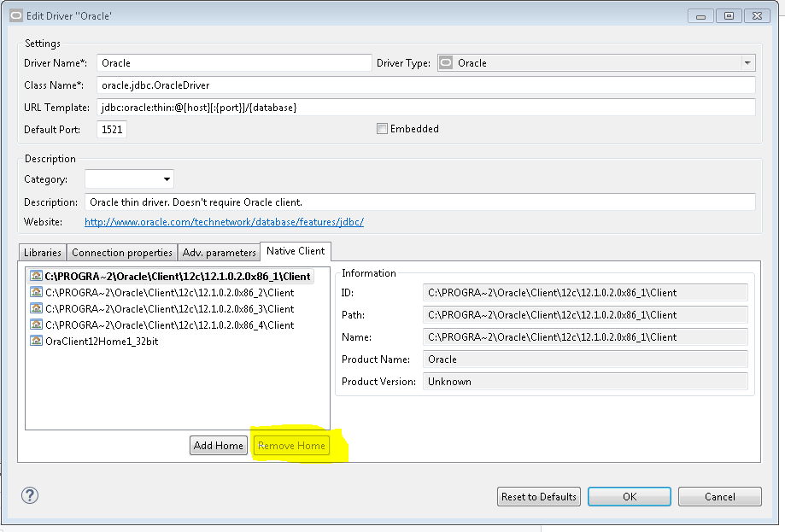The height and width of the screenshot is (532, 785).
Task: Select the Adv. parameters tab
Action: click(220, 252)
